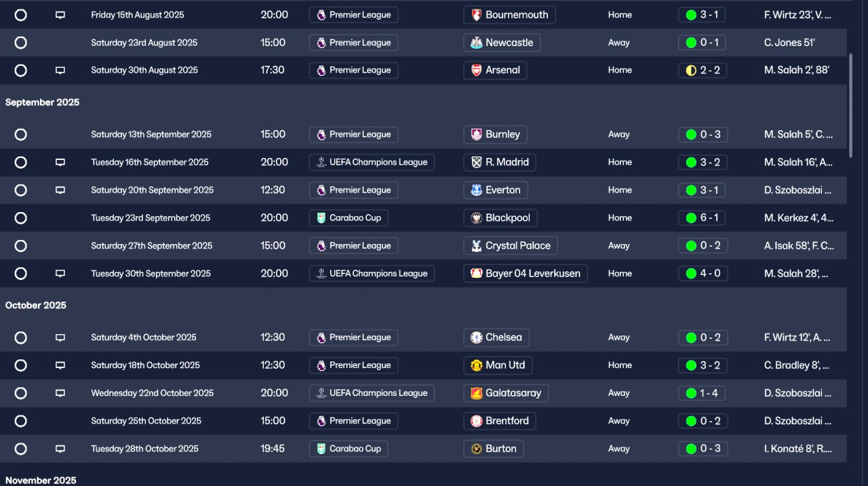The width and height of the screenshot is (868, 486).
Task: View the 6 - 1 result versus Blackpool
Action: [x=702, y=218]
